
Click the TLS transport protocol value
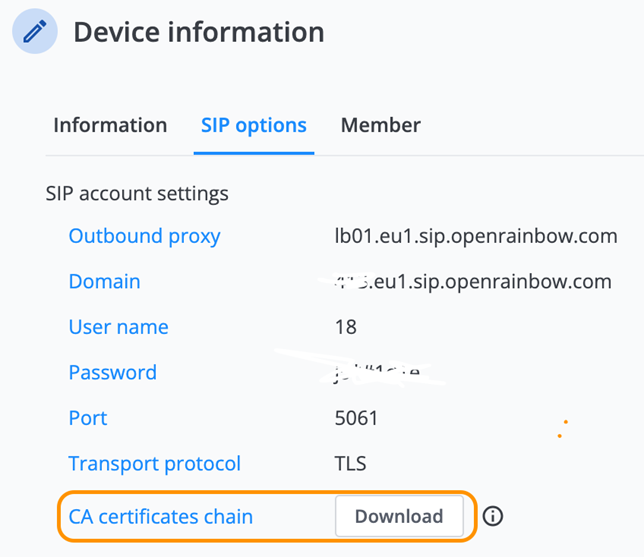350,464
